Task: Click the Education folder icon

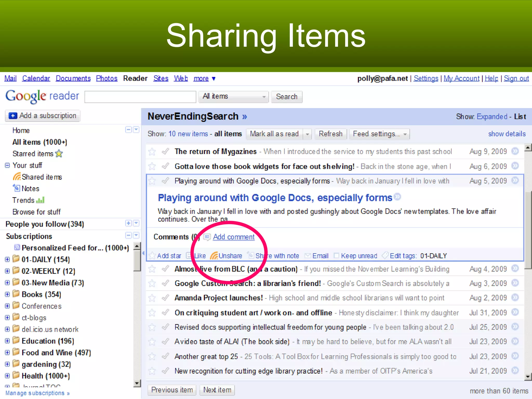Action: [16, 340]
